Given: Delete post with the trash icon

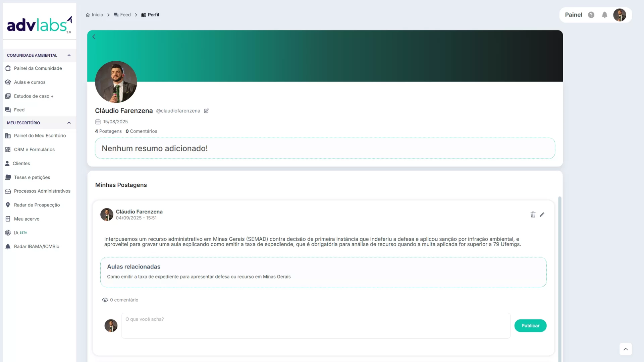Looking at the screenshot, I should pyautogui.click(x=533, y=215).
